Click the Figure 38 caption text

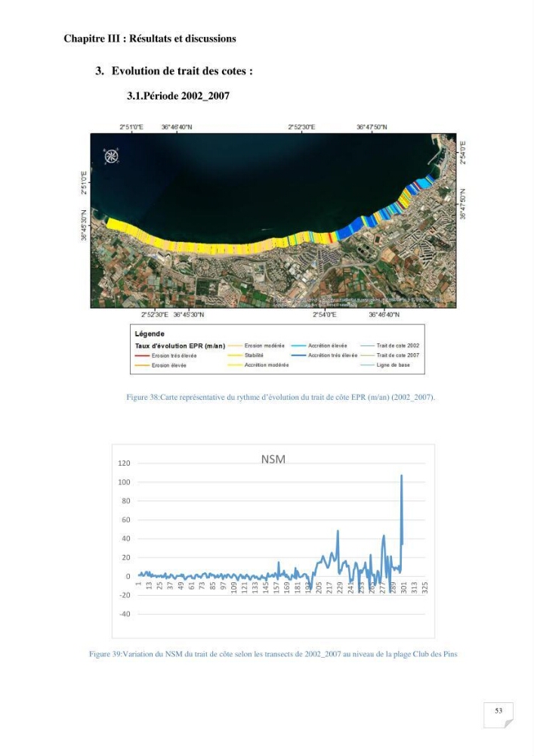(x=281, y=398)
